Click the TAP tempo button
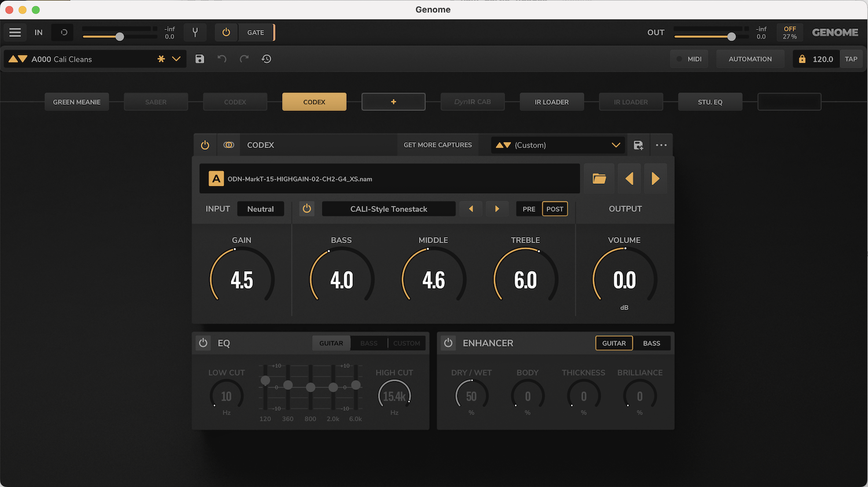Screen dimensions: 868x487 [851, 59]
